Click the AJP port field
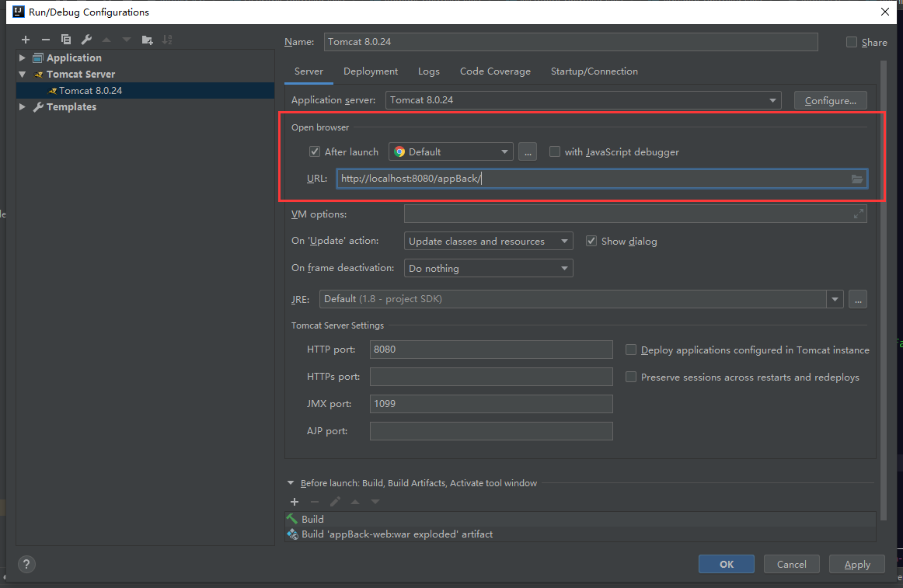This screenshot has width=903, height=588. tap(491, 431)
